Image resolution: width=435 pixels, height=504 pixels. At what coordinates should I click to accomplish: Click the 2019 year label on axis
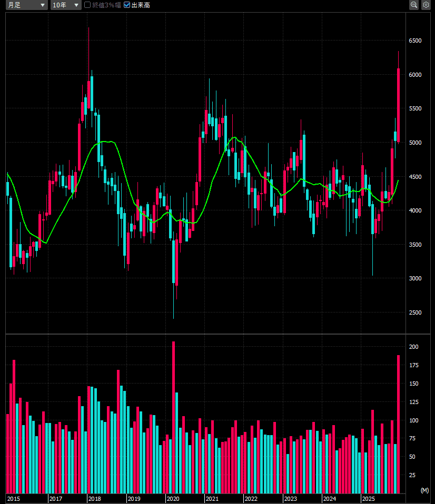pos(134,499)
